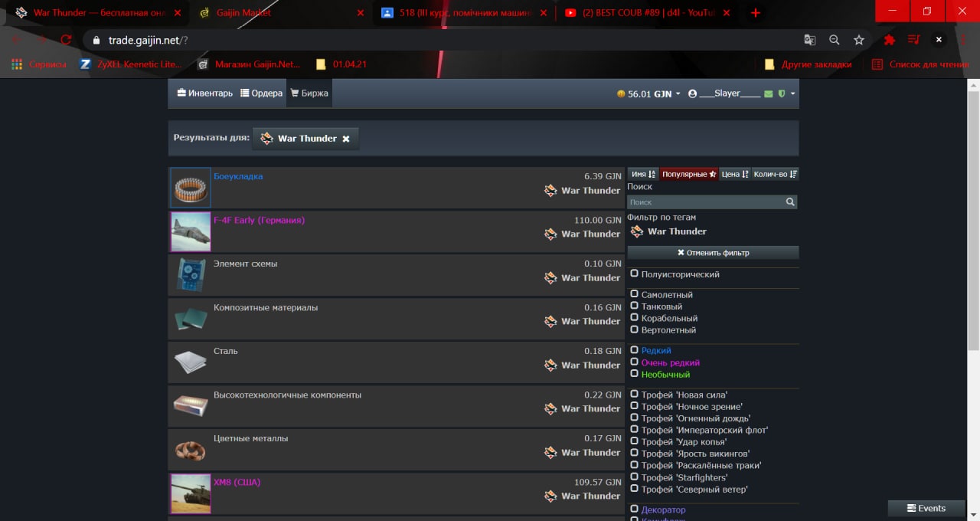Enable the Корабельный filter checkbox
Viewport: 980px width, 521px height.
click(x=634, y=317)
